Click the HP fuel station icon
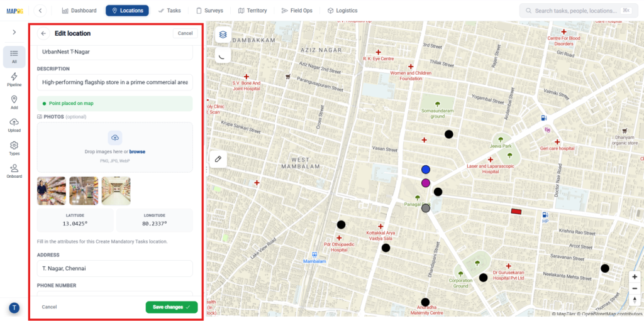The height and width of the screenshot is (321, 644). 545,214
